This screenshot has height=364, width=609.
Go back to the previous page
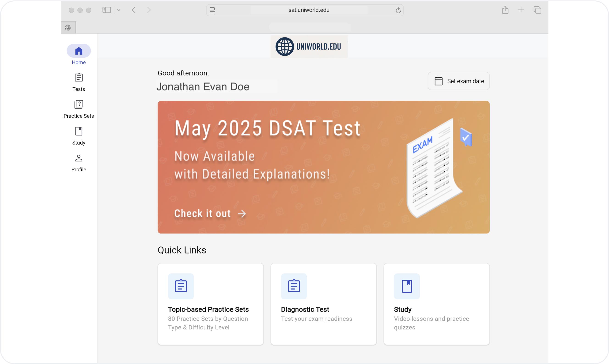[x=133, y=10]
